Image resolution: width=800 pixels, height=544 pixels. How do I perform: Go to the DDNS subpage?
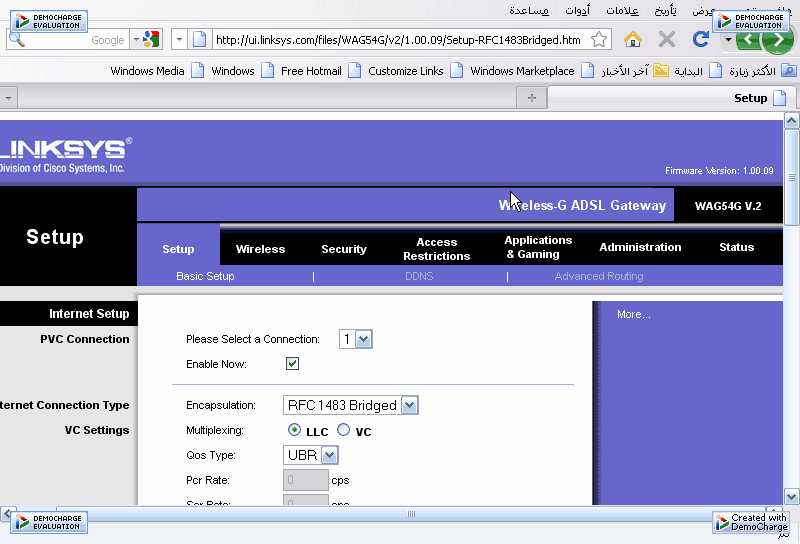tap(419, 276)
